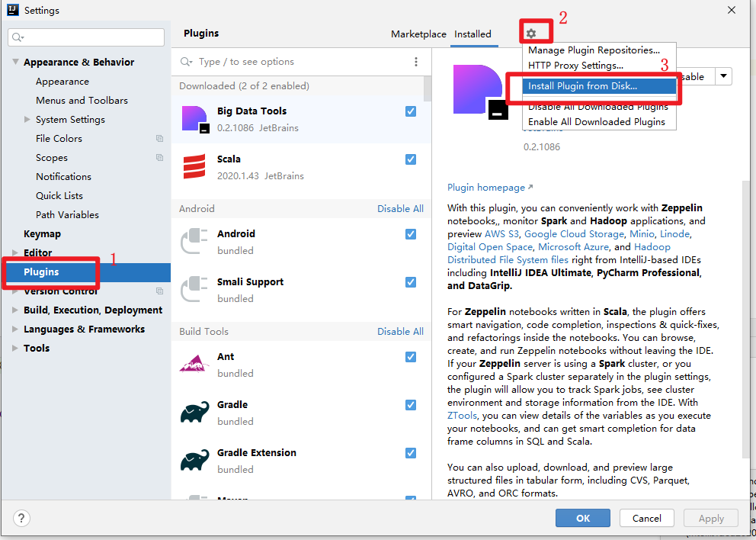The height and width of the screenshot is (540, 756).
Task: Collapse the Appearance & Behavior tree node
Action: point(15,62)
